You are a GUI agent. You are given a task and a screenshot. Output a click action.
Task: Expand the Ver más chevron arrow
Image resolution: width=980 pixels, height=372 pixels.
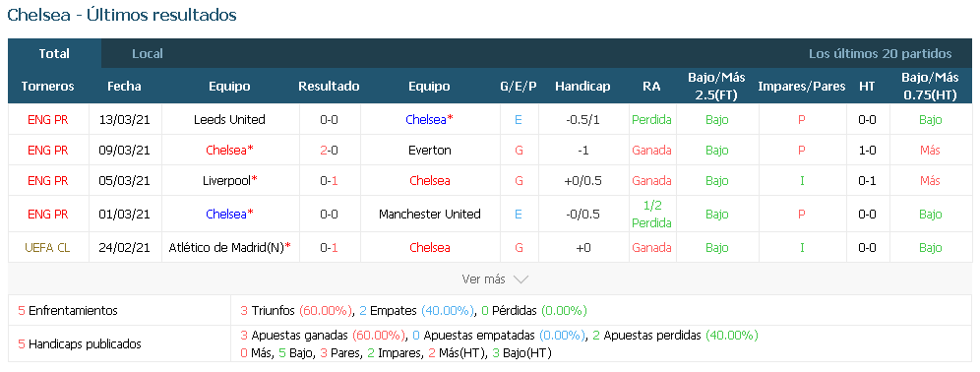click(x=521, y=279)
